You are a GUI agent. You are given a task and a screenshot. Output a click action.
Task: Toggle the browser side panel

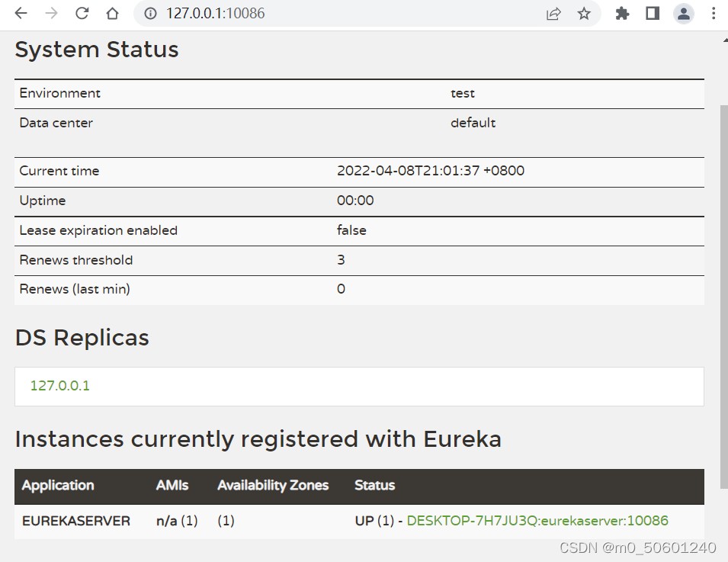pyautogui.click(x=653, y=13)
